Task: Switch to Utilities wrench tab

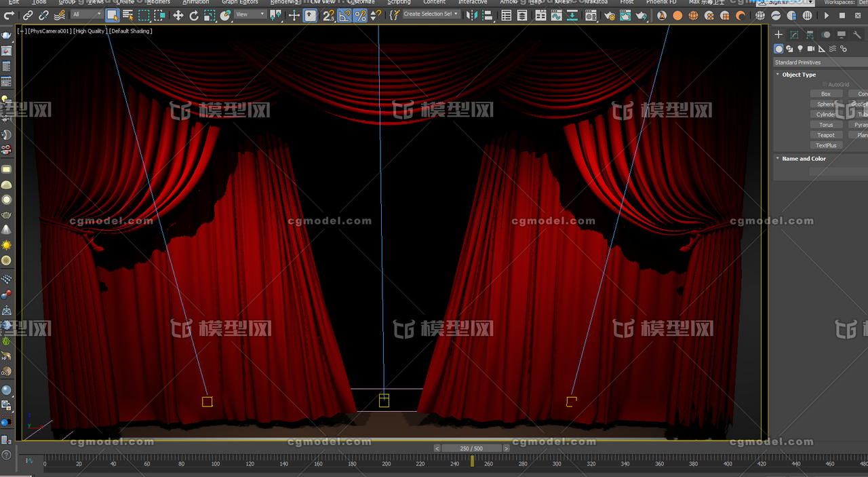Action: point(857,35)
